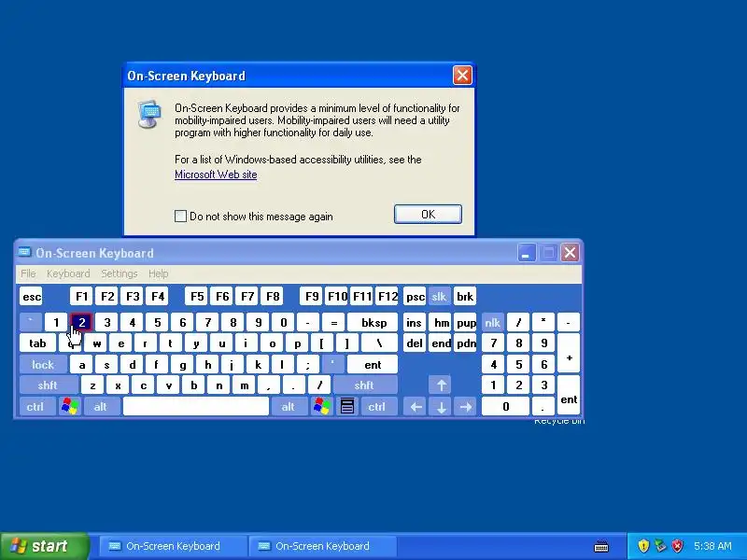Click the right arrow key
The height and width of the screenshot is (560, 747).
(x=465, y=406)
